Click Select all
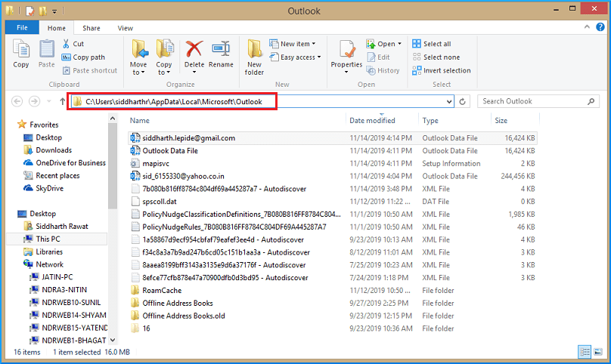Screen dimensions: 611x364 (432, 44)
